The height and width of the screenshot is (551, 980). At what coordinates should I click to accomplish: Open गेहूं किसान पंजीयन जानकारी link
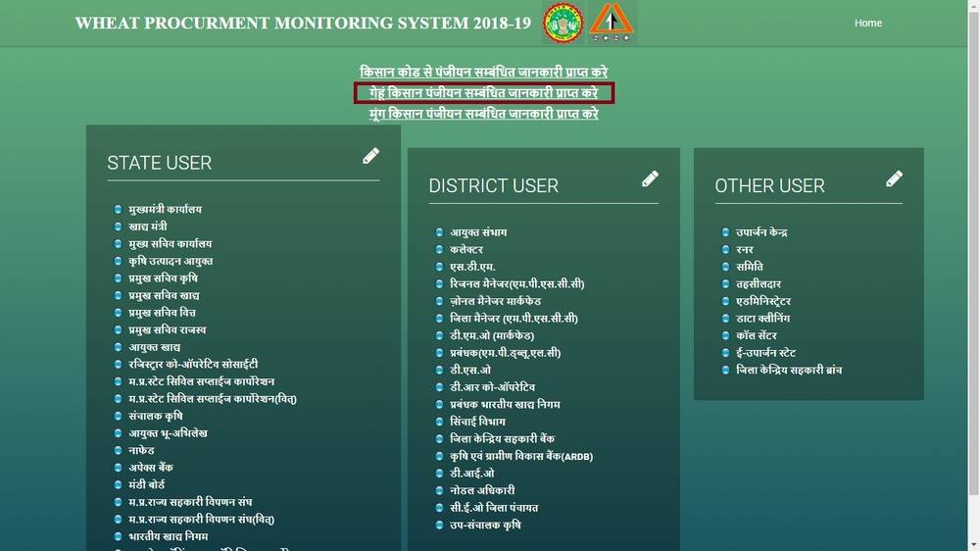pos(483,92)
